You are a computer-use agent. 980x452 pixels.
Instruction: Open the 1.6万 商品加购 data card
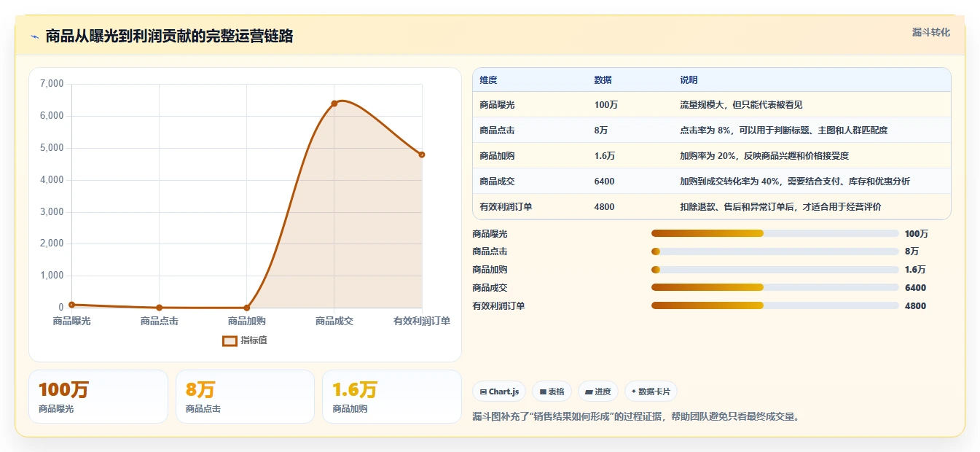tap(392, 397)
